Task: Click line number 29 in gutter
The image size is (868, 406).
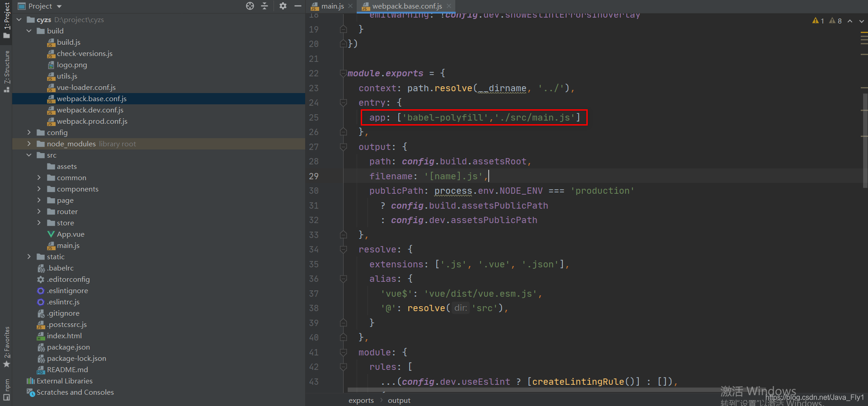Action: click(x=314, y=176)
